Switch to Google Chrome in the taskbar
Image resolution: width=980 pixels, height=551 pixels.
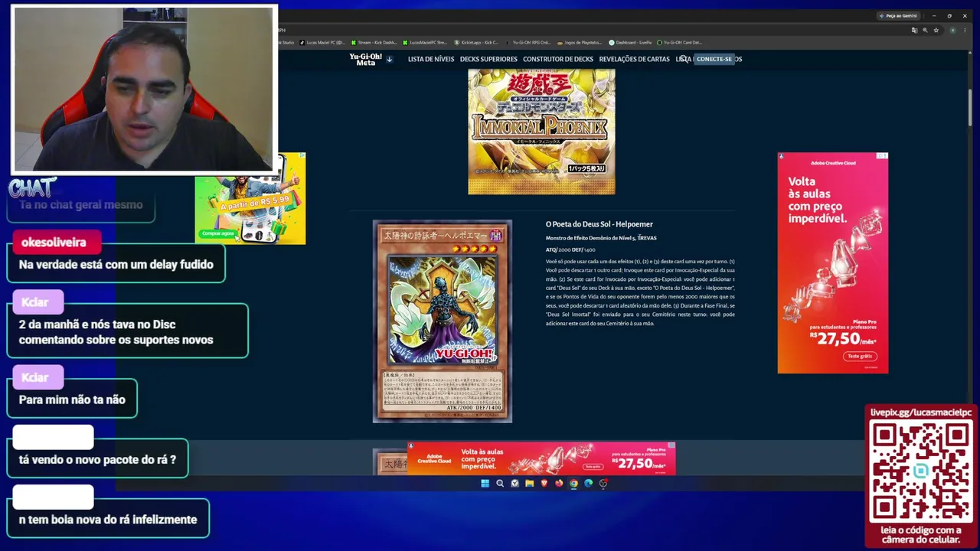click(573, 483)
